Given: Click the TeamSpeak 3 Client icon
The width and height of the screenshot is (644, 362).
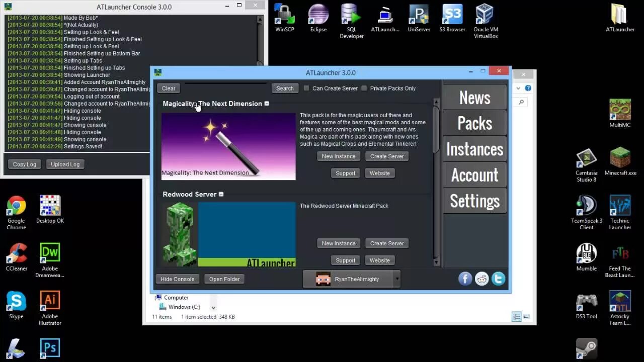Looking at the screenshot, I should click(x=586, y=213).
